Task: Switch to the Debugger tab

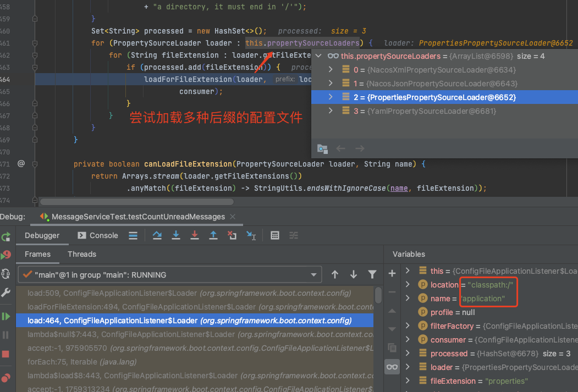Action: [x=42, y=235]
